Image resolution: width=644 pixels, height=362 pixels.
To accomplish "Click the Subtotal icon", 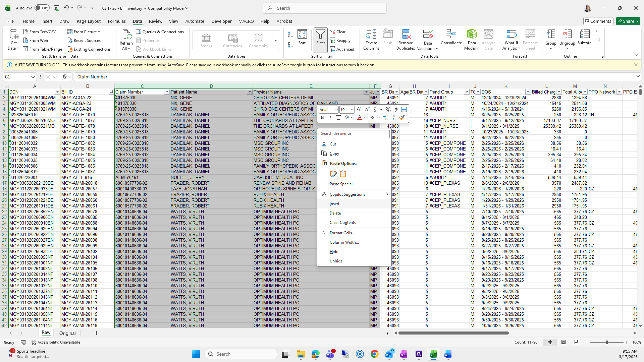I will point(585,35).
